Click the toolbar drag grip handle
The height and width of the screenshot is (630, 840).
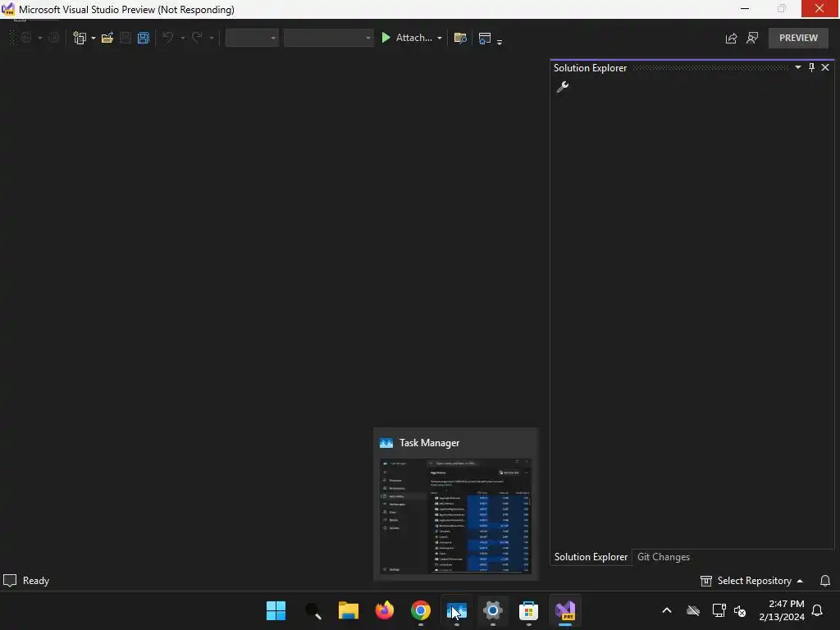tap(12, 38)
